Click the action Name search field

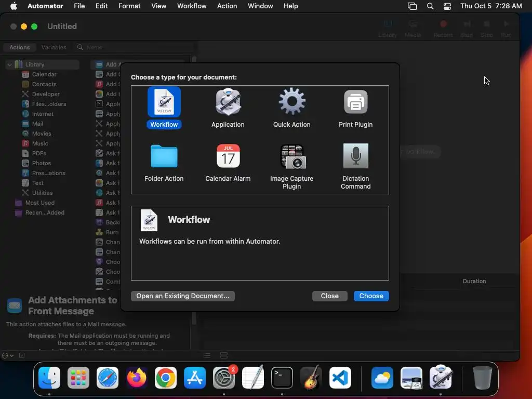point(134,47)
